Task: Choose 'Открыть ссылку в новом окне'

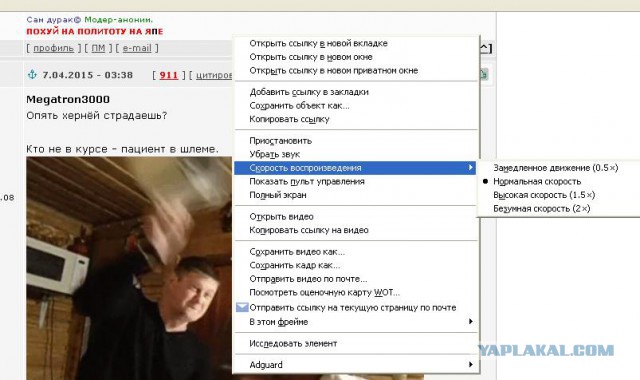Action: (355, 57)
